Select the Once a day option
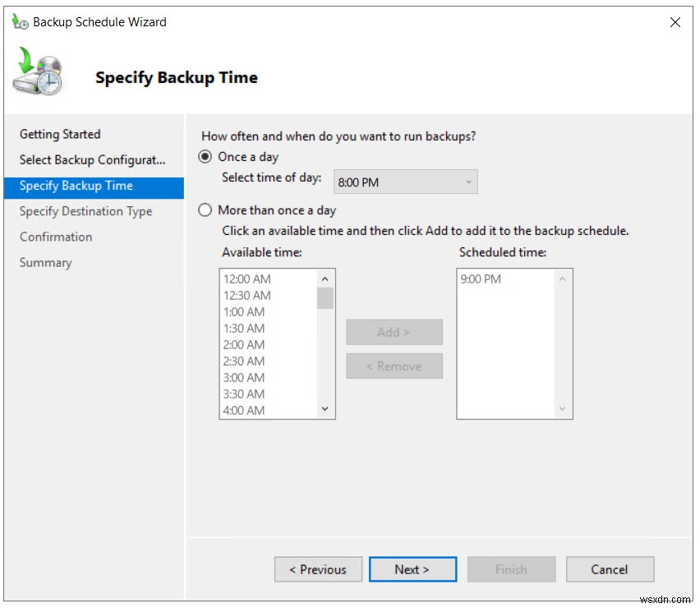 tap(204, 156)
